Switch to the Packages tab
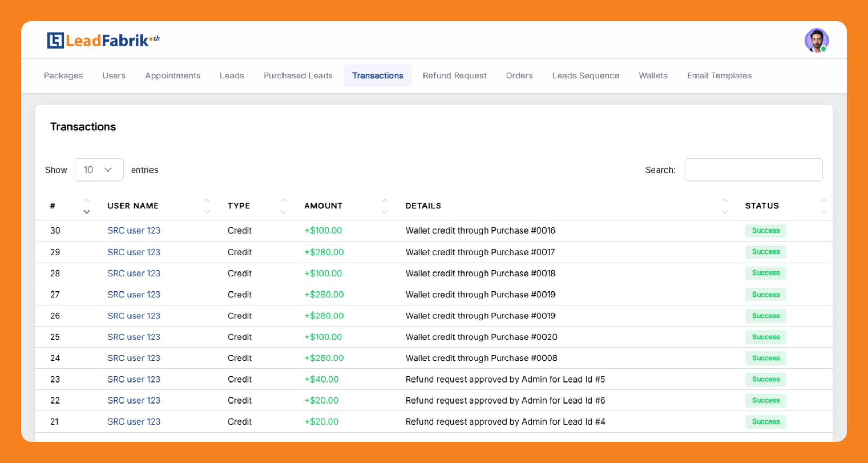 (63, 76)
